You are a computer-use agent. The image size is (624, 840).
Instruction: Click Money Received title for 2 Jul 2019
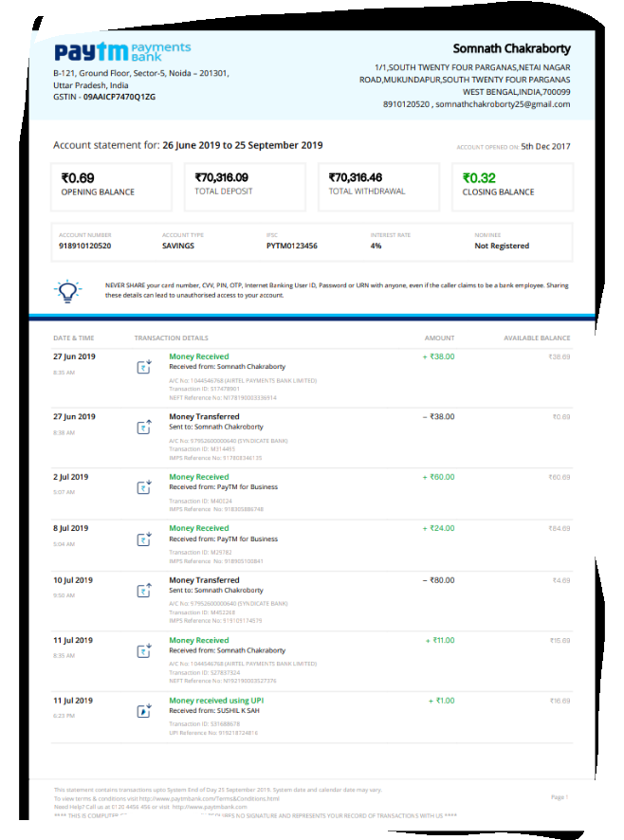click(x=199, y=477)
